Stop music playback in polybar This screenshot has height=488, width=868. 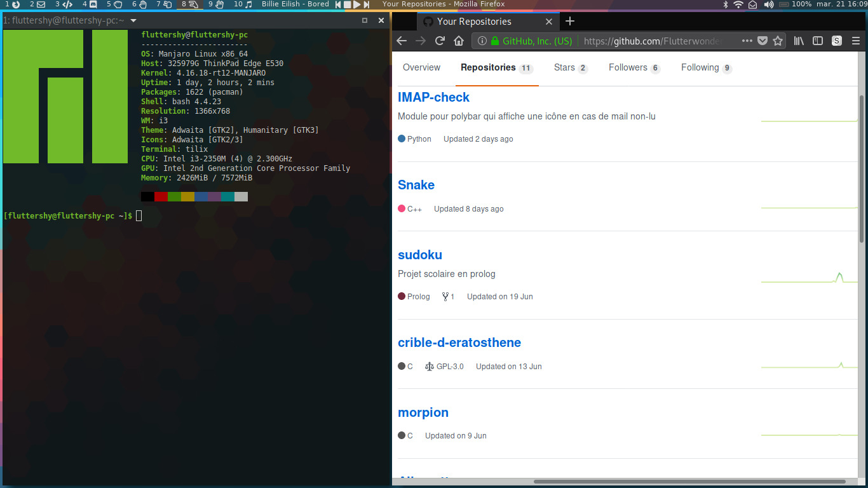348,4
